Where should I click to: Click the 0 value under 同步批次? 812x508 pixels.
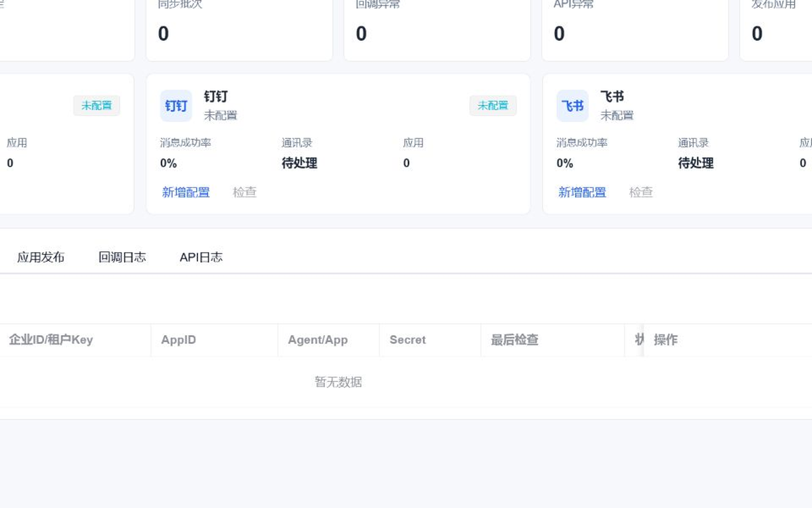164,34
